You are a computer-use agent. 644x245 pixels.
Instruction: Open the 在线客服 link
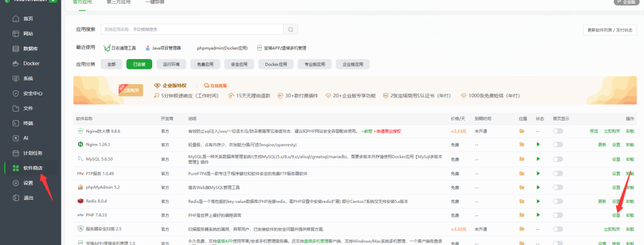216,86
